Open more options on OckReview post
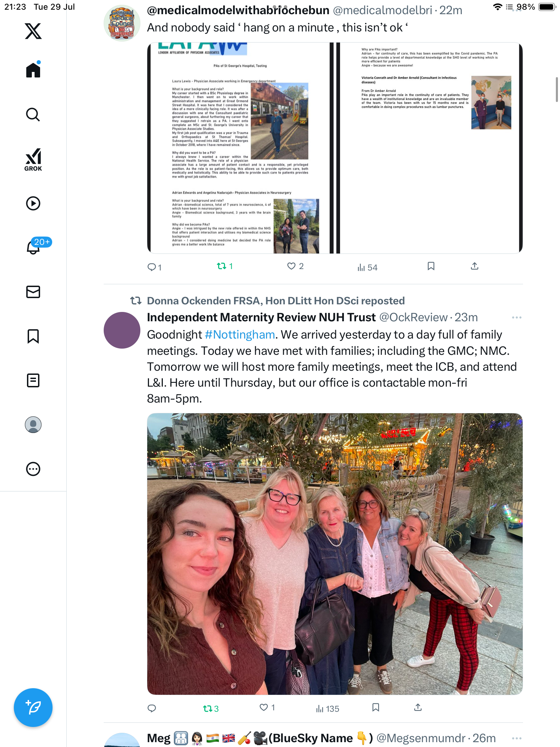Screen dimensions: 560x747 point(516,317)
